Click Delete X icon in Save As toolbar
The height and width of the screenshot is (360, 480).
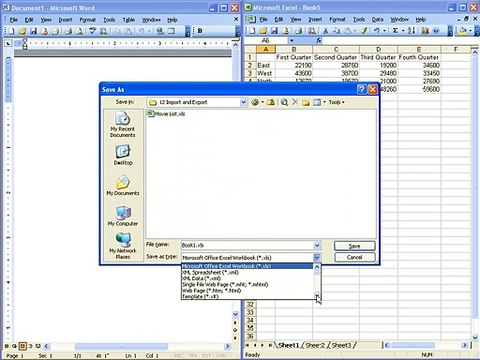tap(295, 102)
